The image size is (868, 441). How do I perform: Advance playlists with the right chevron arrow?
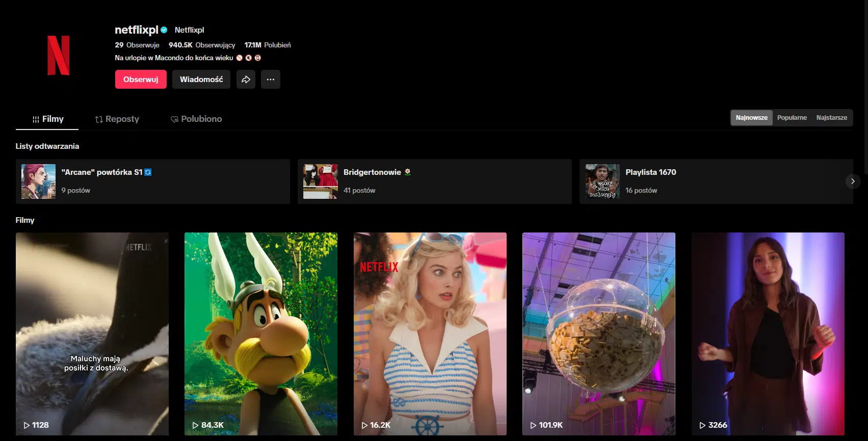[x=853, y=181]
